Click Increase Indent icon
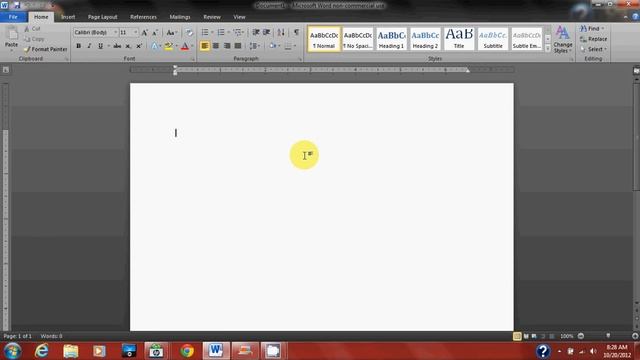 (x=267, y=32)
